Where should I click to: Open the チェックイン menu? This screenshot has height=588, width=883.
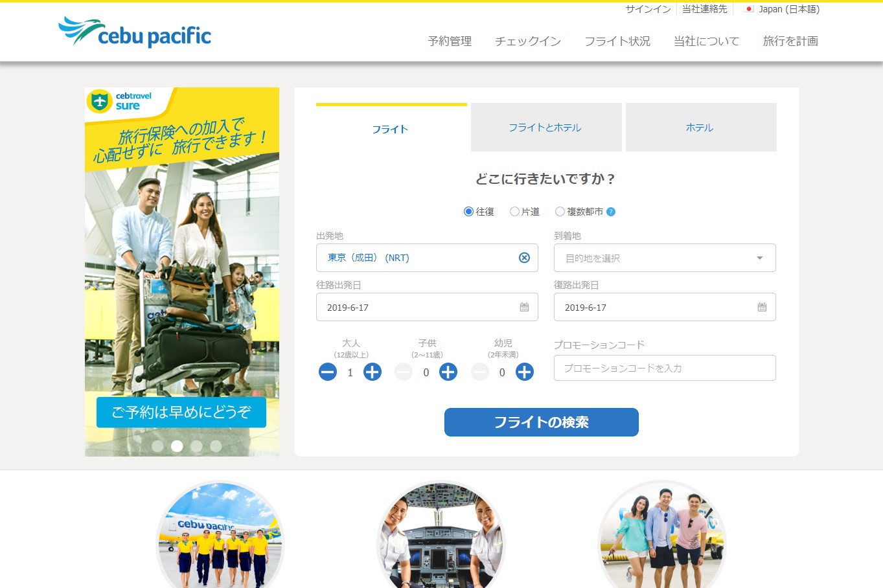pyautogui.click(x=528, y=41)
